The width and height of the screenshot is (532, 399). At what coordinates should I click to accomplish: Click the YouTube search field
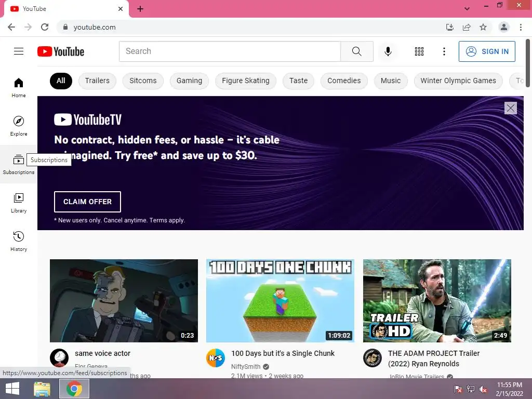pos(230,51)
